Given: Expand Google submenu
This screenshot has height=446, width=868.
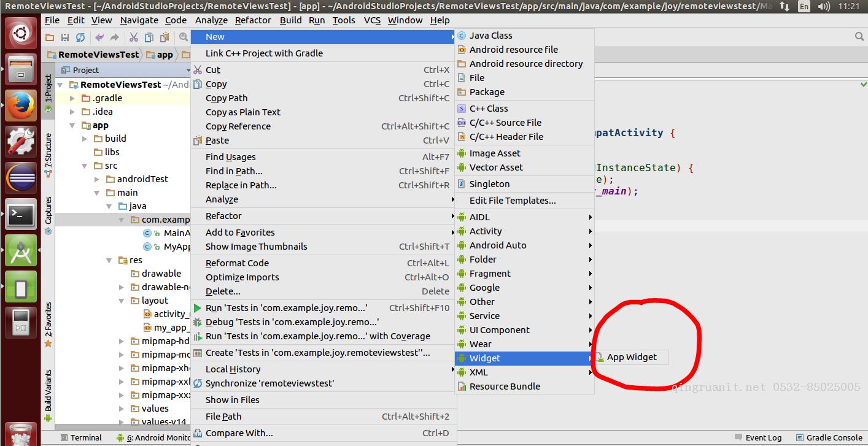Looking at the screenshot, I should [525, 288].
